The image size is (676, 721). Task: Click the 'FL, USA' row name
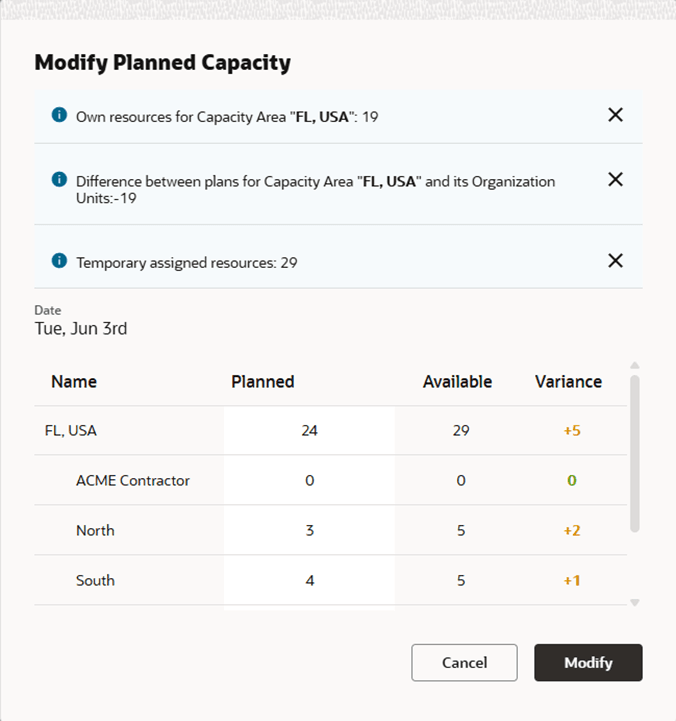click(71, 430)
